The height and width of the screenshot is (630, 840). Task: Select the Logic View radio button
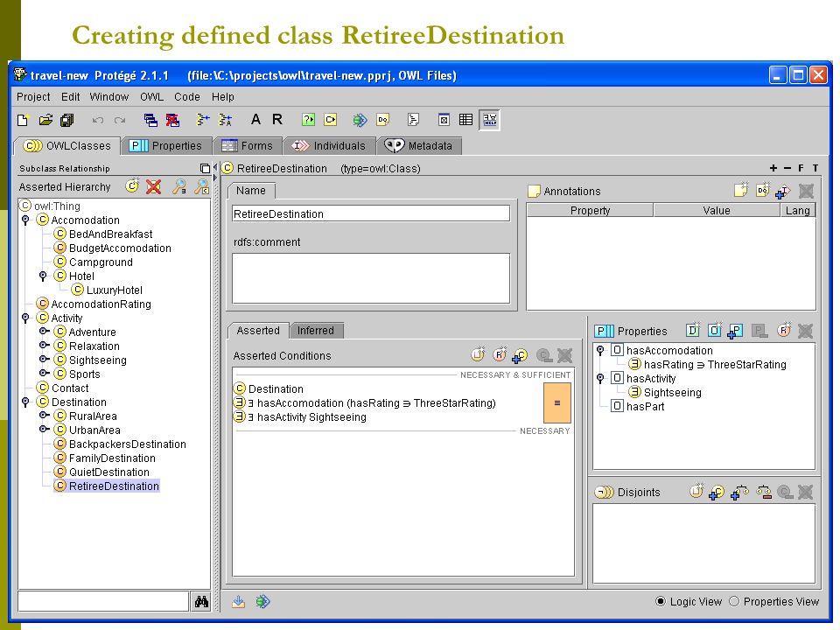661,601
